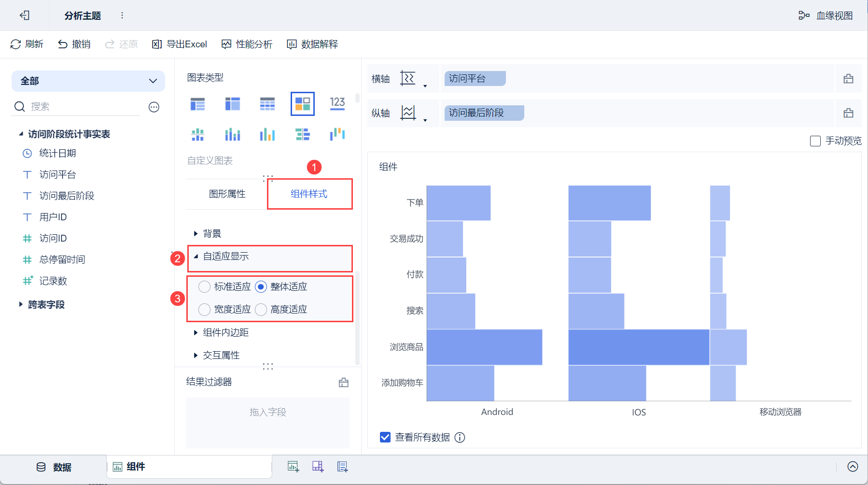Choose the partitioned column chart icon
The image size is (868, 485).
[x=197, y=134]
